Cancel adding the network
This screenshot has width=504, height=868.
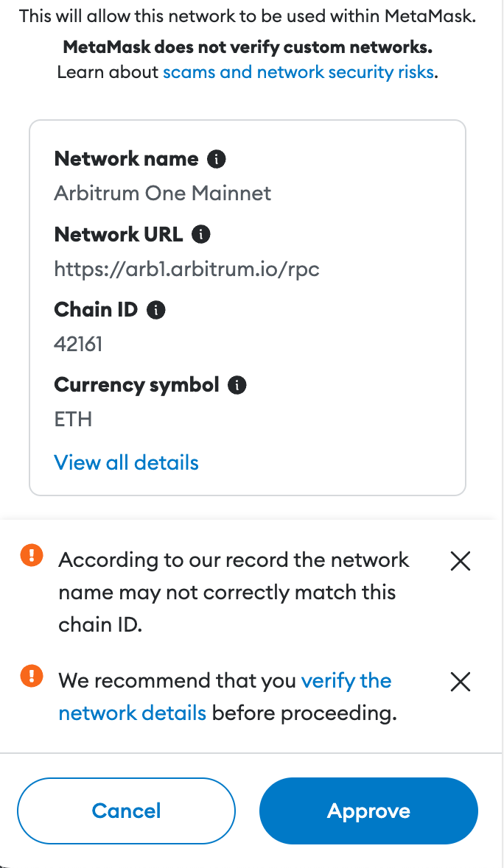pyautogui.click(x=126, y=811)
